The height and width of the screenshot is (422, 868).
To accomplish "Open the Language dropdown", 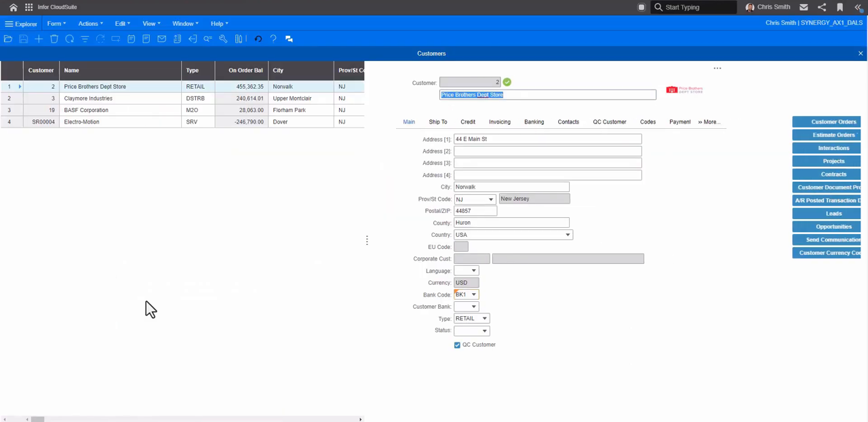I will (473, 271).
